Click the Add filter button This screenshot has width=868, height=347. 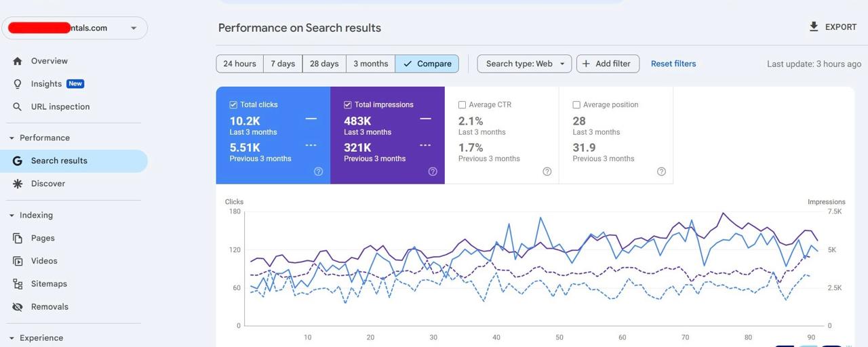608,64
